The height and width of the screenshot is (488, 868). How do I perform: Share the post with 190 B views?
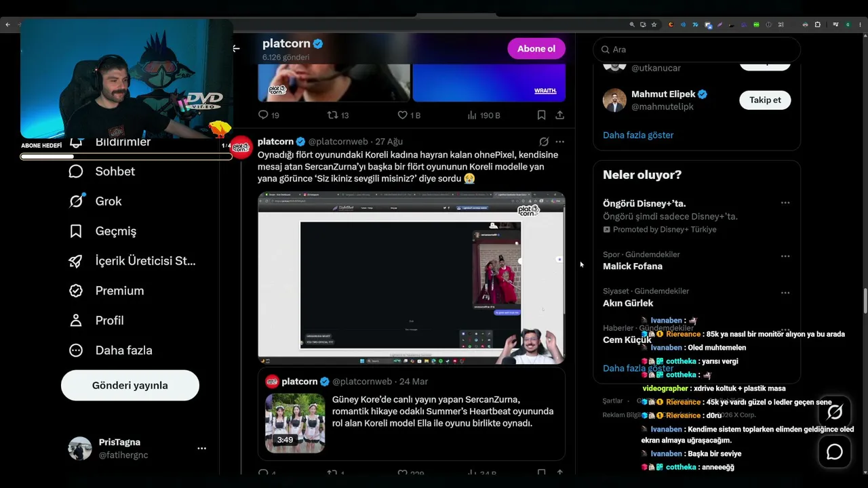pyautogui.click(x=559, y=115)
